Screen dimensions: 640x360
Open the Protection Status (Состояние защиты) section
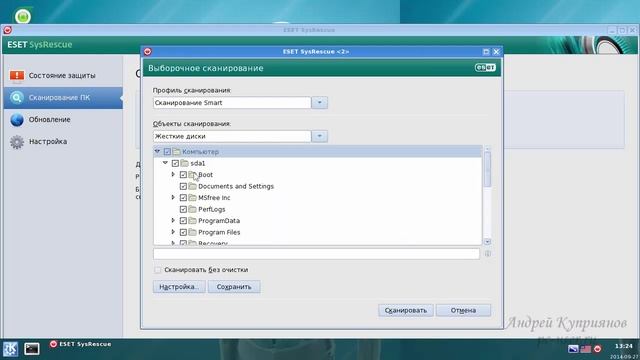pos(63,76)
